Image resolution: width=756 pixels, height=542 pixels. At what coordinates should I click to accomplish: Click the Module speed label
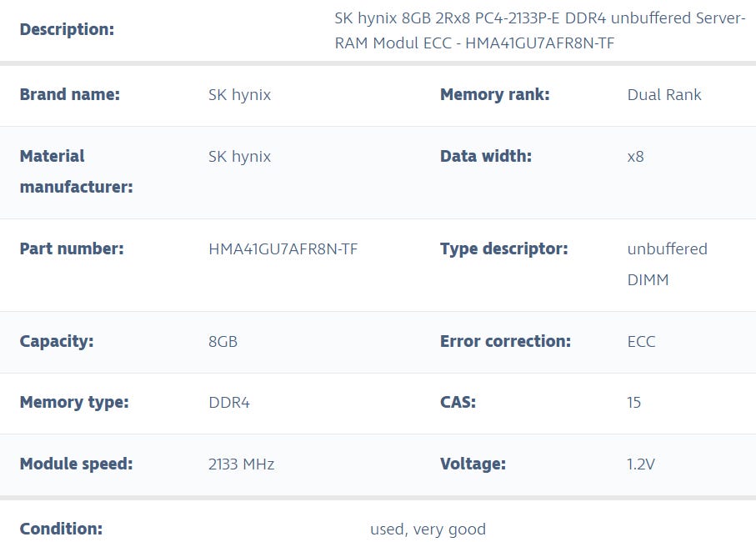(76, 464)
